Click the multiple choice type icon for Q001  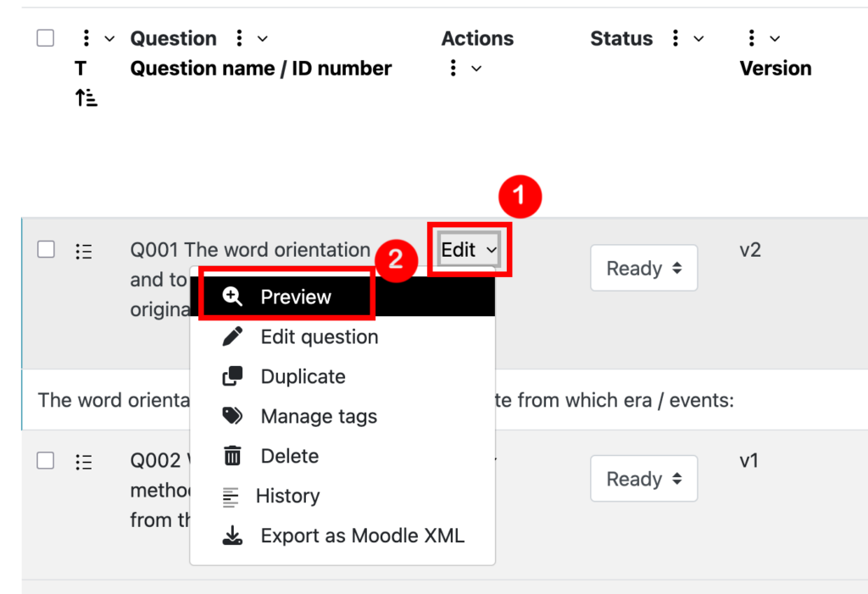point(84,251)
